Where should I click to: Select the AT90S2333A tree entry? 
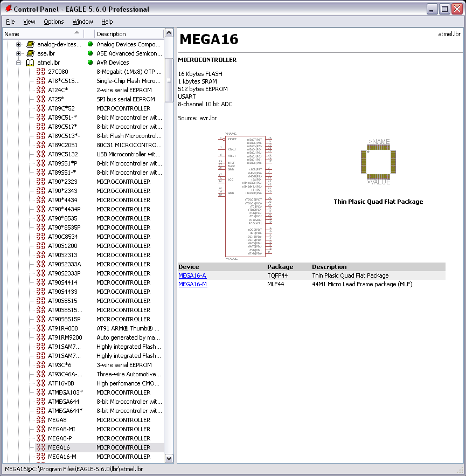(64, 264)
